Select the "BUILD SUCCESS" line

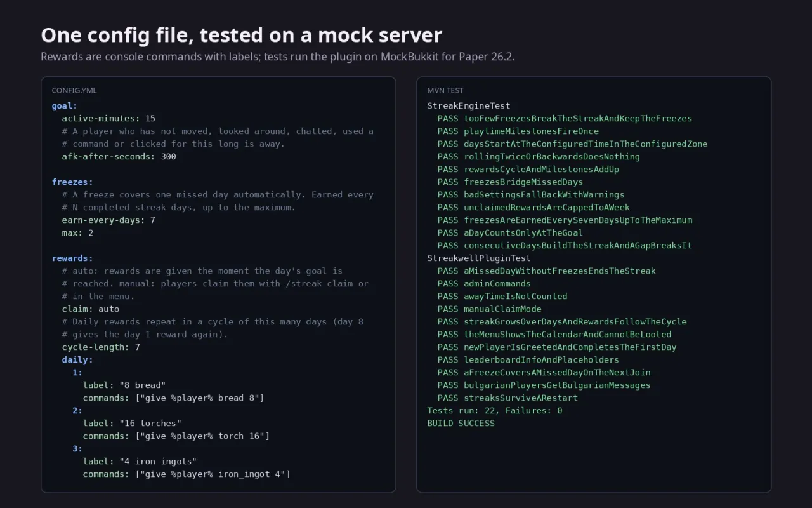coord(461,424)
